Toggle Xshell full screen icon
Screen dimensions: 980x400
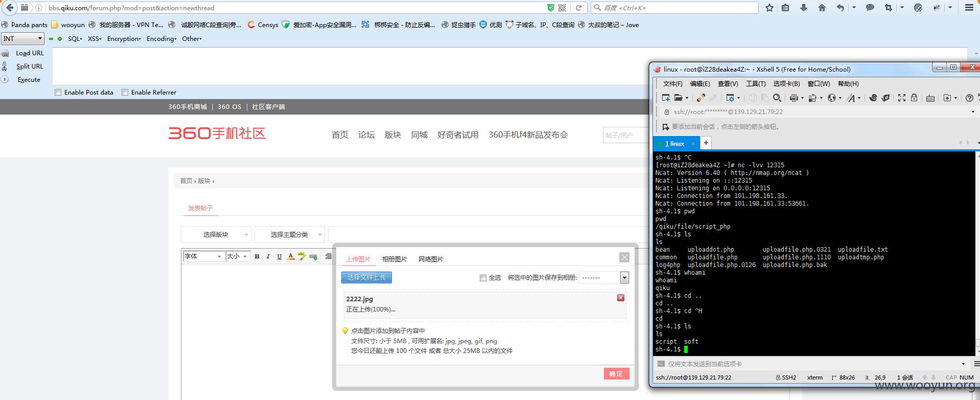point(902,98)
